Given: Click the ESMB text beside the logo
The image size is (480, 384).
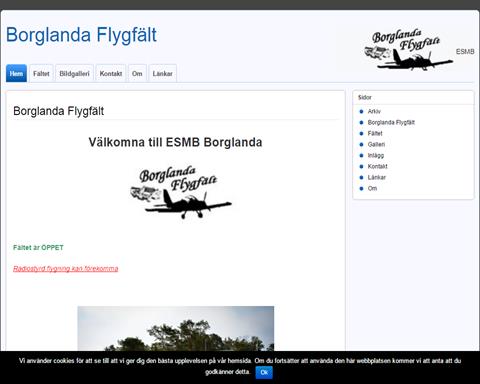Looking at the screenshot, I should tap(465, 52).
